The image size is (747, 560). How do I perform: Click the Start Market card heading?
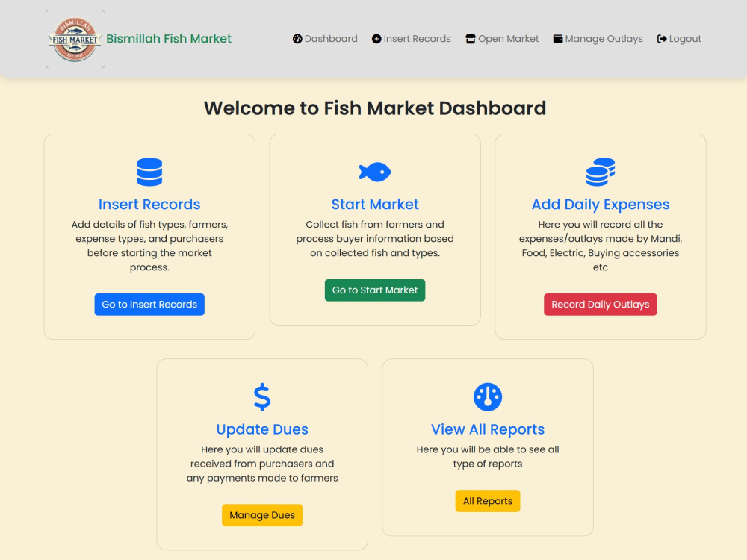[x=375, y=205]
